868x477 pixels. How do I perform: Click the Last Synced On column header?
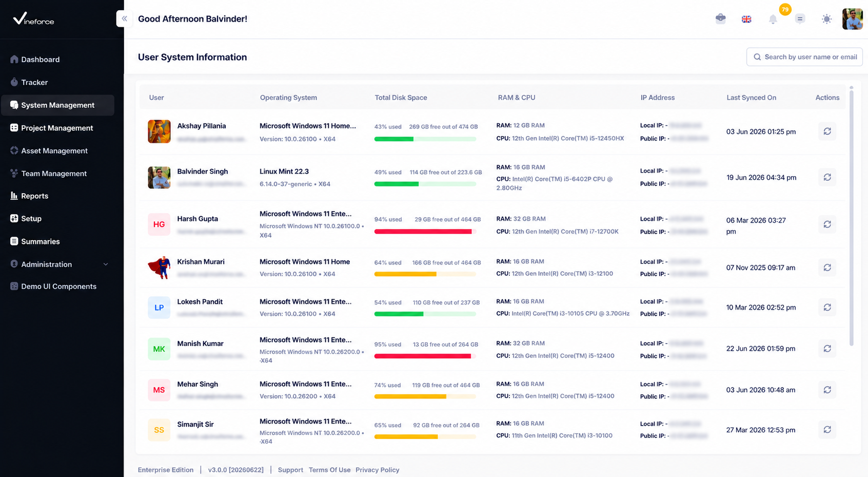[751, 98]
